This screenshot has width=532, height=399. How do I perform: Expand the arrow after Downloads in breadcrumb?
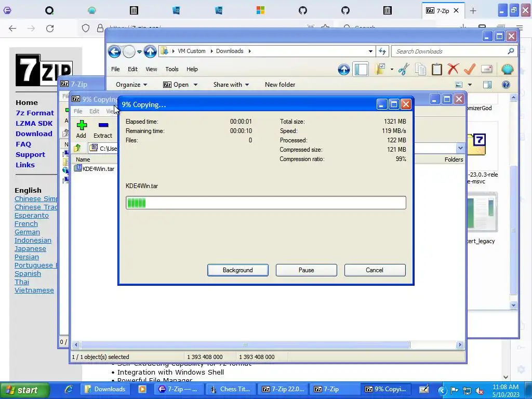pyautogui.click(x=250, y=51)
